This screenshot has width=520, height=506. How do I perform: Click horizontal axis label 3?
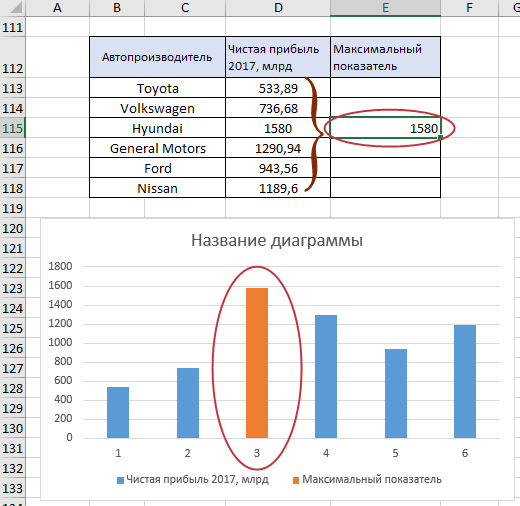[x=257, y=453]
